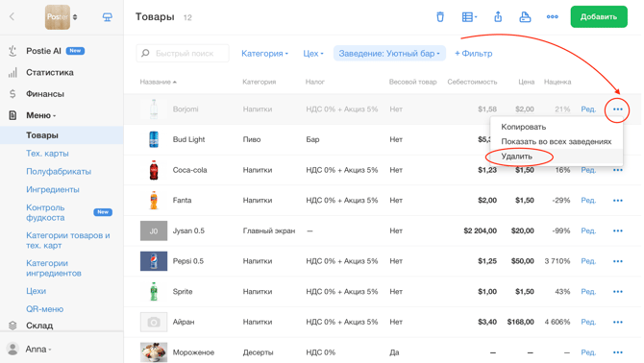Image resolution: width=644 pixels, height=363 pixels.
Task: Open the three-dots menu for Borjomi
Action: tap(618, 109)
